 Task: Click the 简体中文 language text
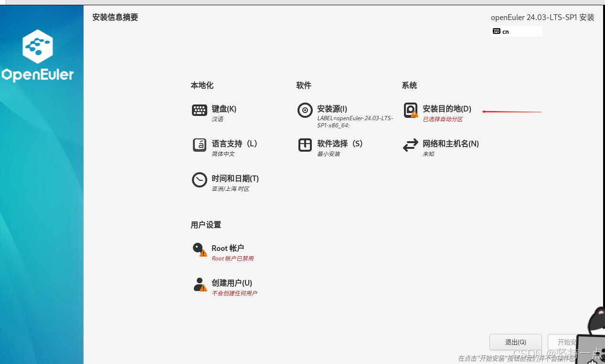tap(223, 154)
